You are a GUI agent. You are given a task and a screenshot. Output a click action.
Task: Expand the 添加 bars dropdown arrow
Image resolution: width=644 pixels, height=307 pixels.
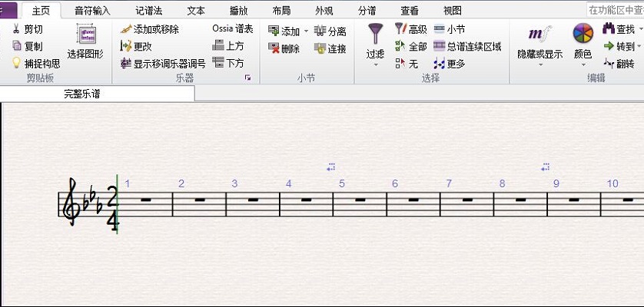[306, 31]
